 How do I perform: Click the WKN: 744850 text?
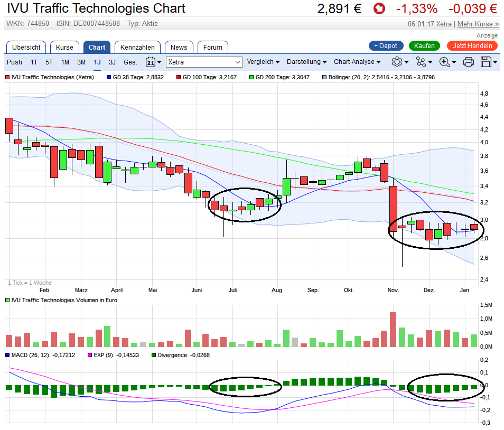click(27, 24)
